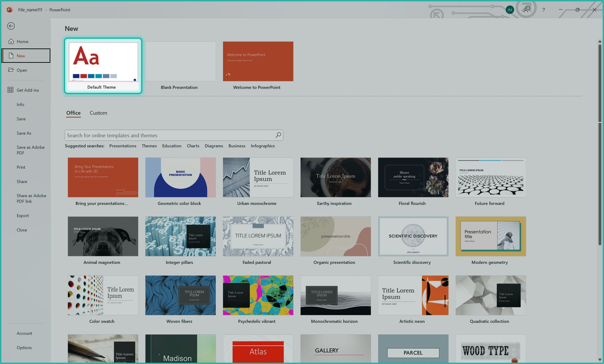
Task: Select Share as Adobe PDF link
Action: coord(31,198)
